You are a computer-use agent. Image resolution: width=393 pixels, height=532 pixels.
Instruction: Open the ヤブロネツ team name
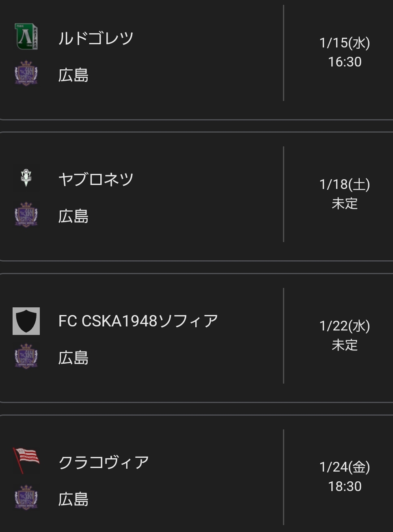tap(96, 179)
